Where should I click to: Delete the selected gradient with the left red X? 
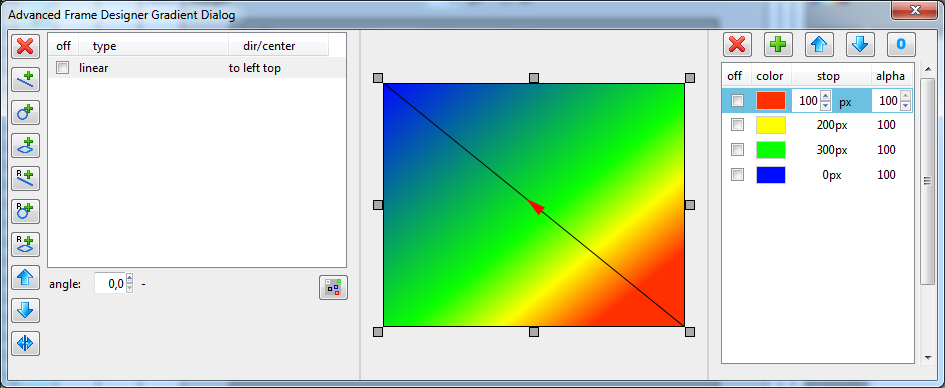25,46
